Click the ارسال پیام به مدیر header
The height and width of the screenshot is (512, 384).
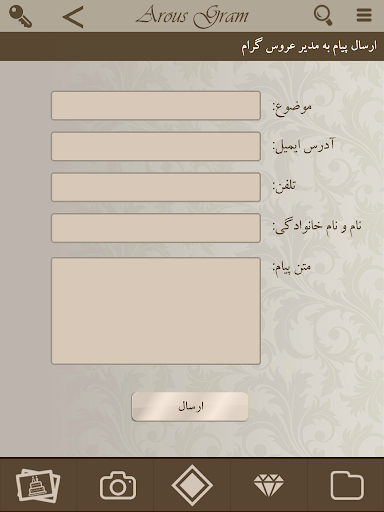[x=309, y=46]
